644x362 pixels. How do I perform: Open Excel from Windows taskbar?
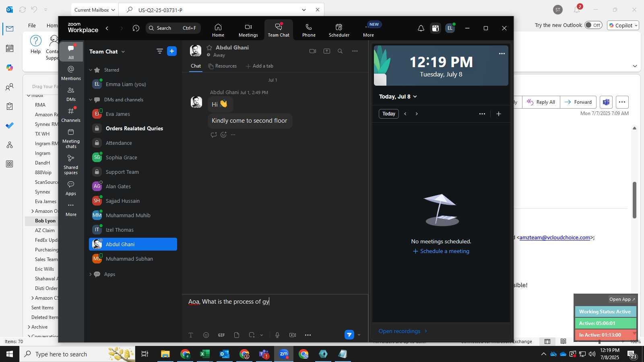point(205,354)
